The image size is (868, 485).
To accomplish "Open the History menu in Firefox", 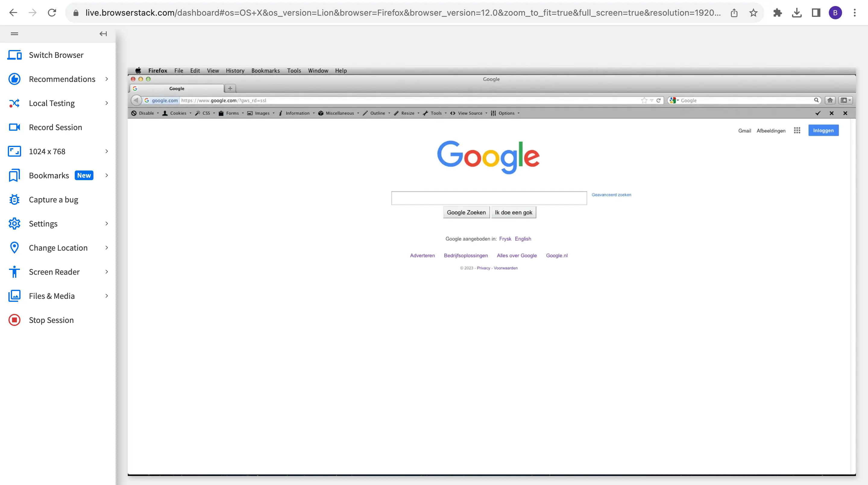I will tap(235, 71).
